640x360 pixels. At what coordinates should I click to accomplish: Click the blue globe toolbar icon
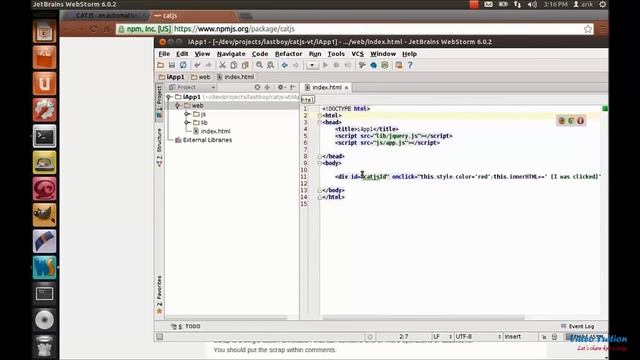click(373, 65)
